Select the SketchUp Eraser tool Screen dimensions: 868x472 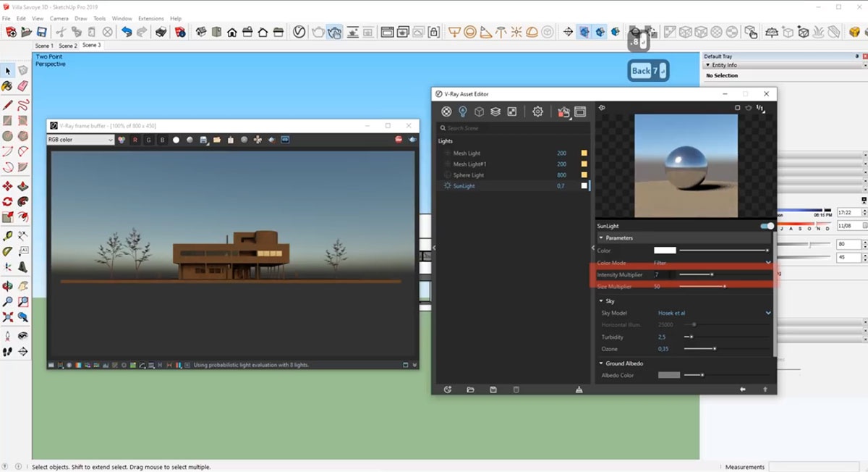click(x=22, y=86)
